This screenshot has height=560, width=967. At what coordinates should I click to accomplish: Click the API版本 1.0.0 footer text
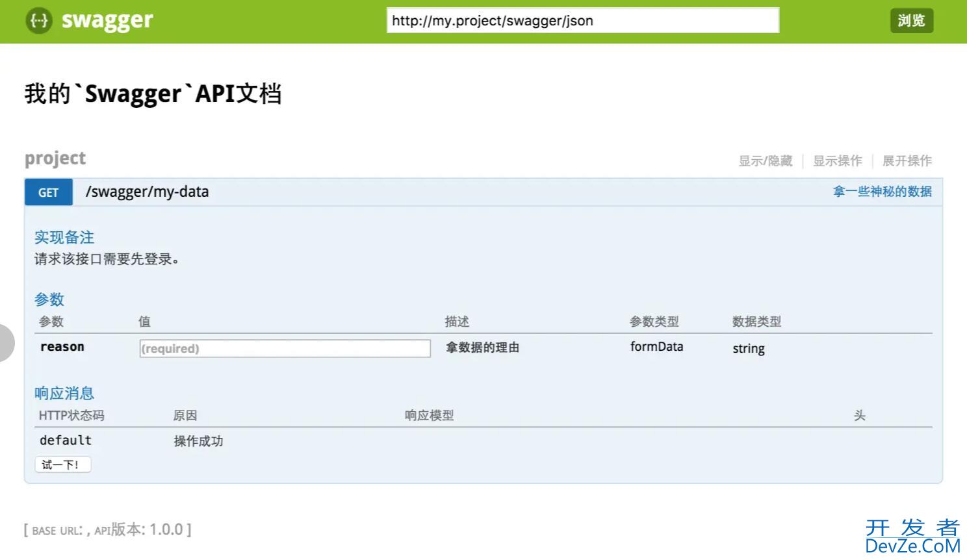[x=139, y=529]
